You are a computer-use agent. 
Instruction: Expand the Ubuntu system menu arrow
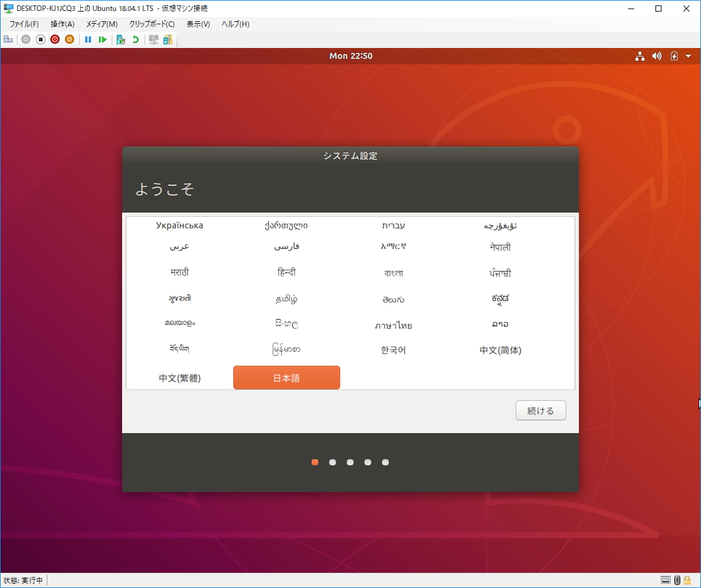pos(688,56)
